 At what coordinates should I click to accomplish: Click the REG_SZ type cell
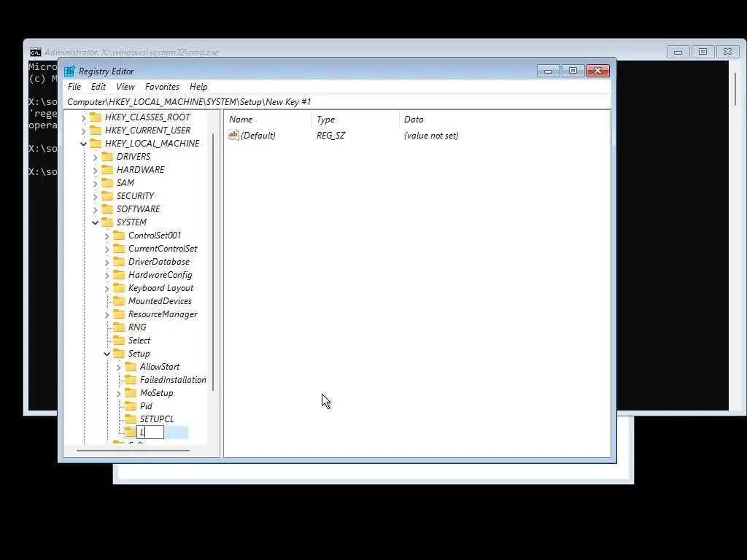[330, 135]
